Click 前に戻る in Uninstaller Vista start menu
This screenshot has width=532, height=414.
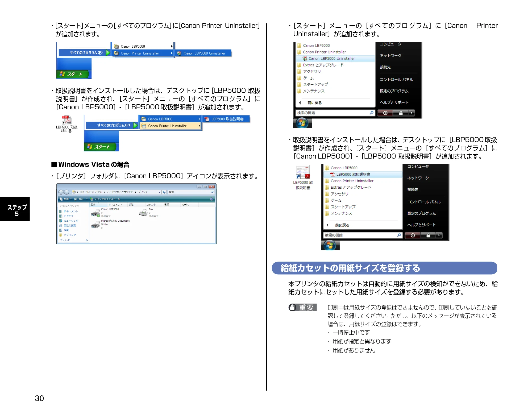(310, 103)
